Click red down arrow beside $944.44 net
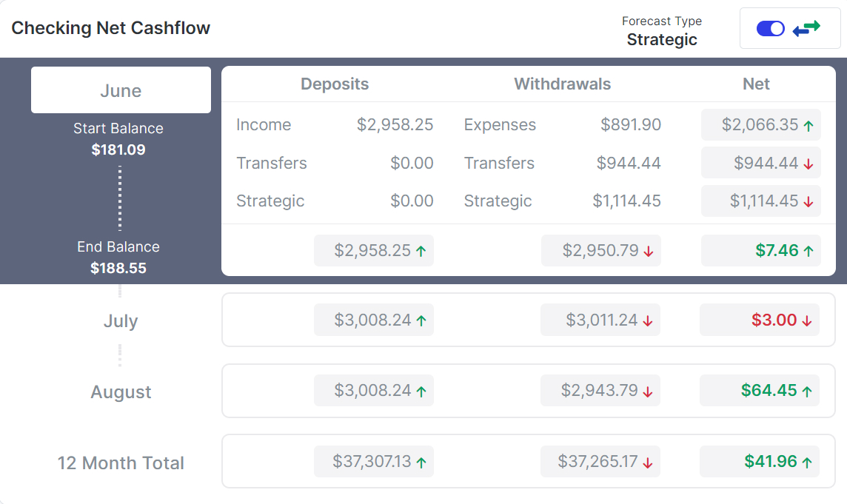The height and width of the screenshot is (504, 847). 808,164
